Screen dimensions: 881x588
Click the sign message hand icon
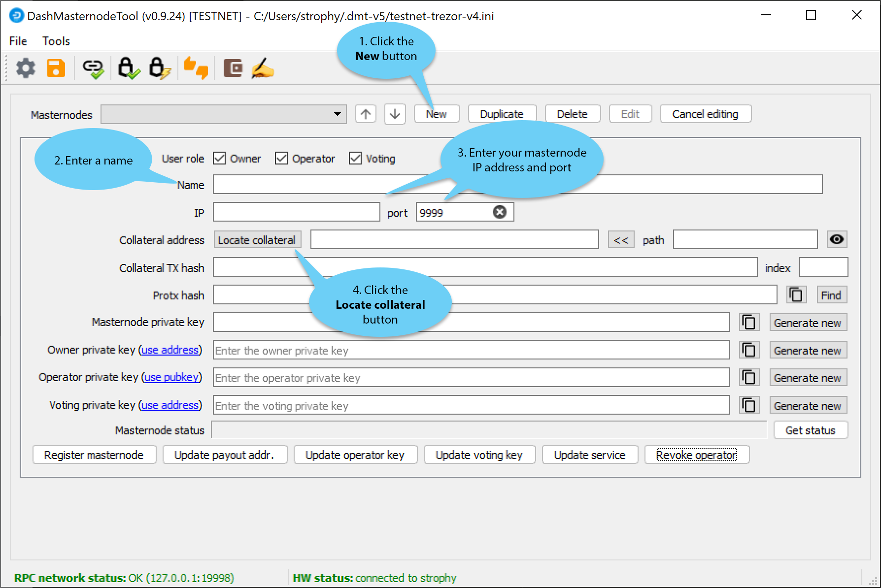click(x=263, y=68)
